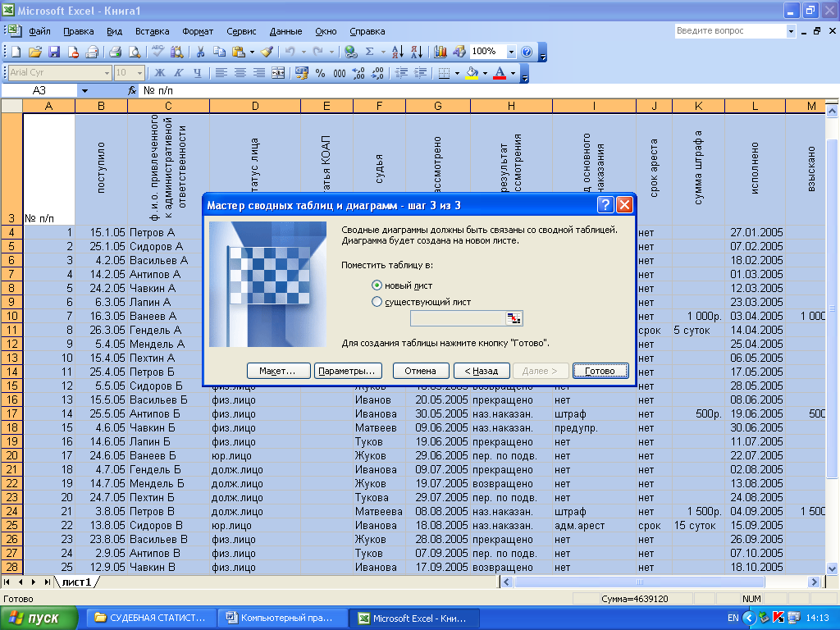Image resolution: width=840 pixels, height=630 pixels.
Task: Apply bold with the Ж button
Action: coord(160,72)
